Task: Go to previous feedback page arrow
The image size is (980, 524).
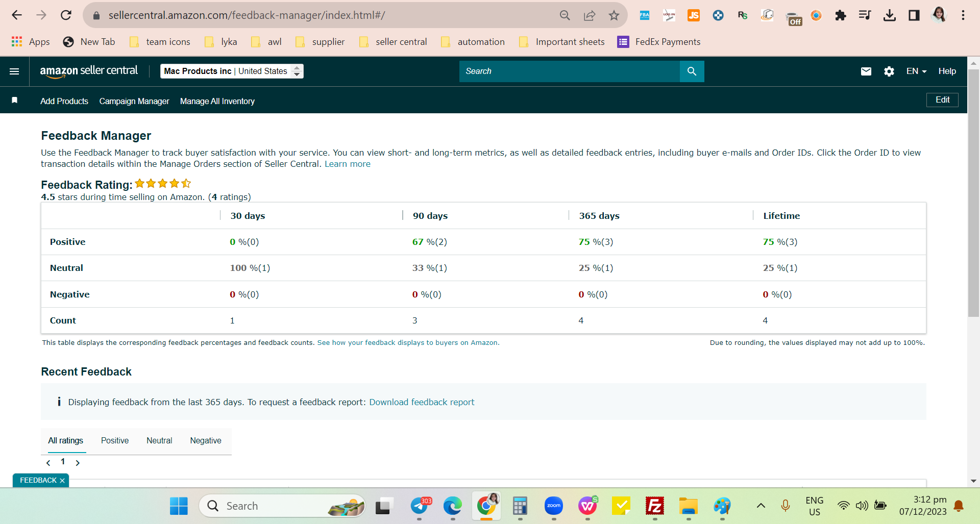Action: point(48,463)
